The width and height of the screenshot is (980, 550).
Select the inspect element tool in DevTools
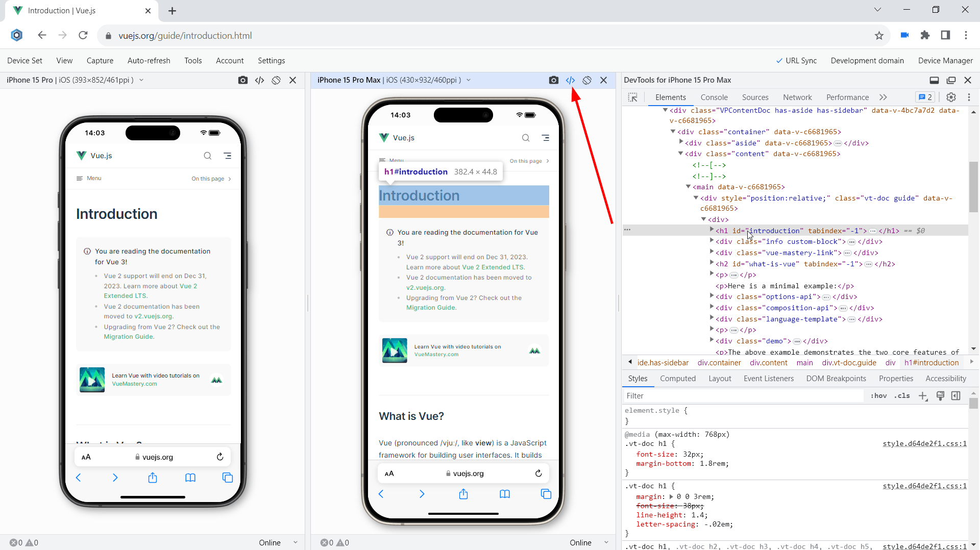click(x=633, y=97)
